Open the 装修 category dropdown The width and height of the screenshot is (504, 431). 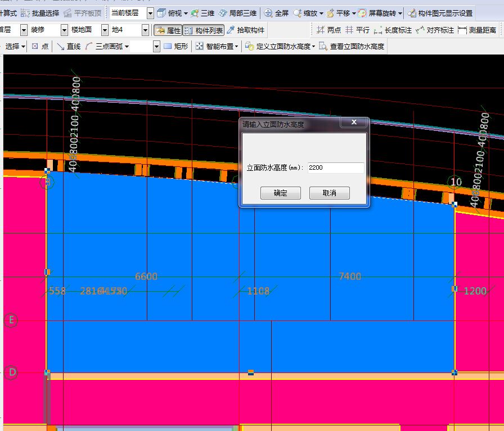[x=64, y=30]
